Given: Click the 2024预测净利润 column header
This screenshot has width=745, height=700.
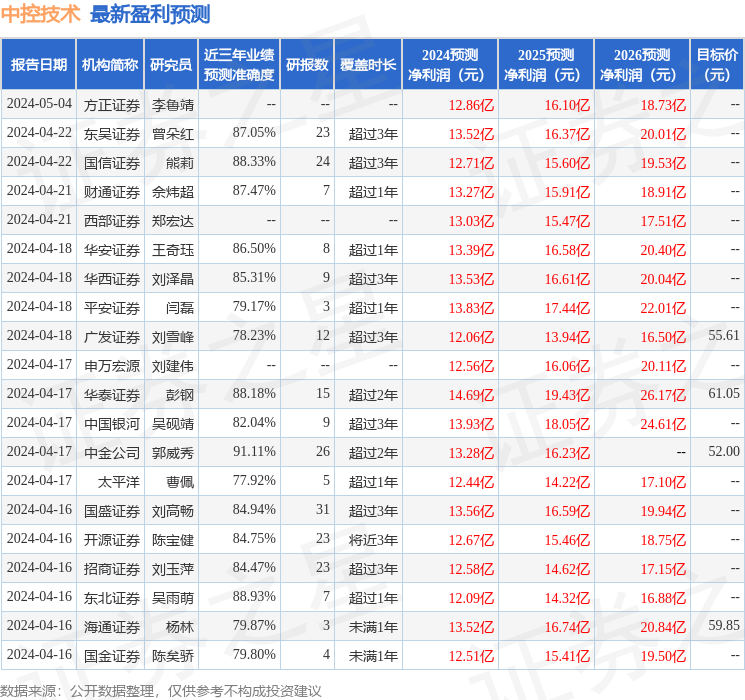Looking at the screenshot, I should click(x=449, y=65).
